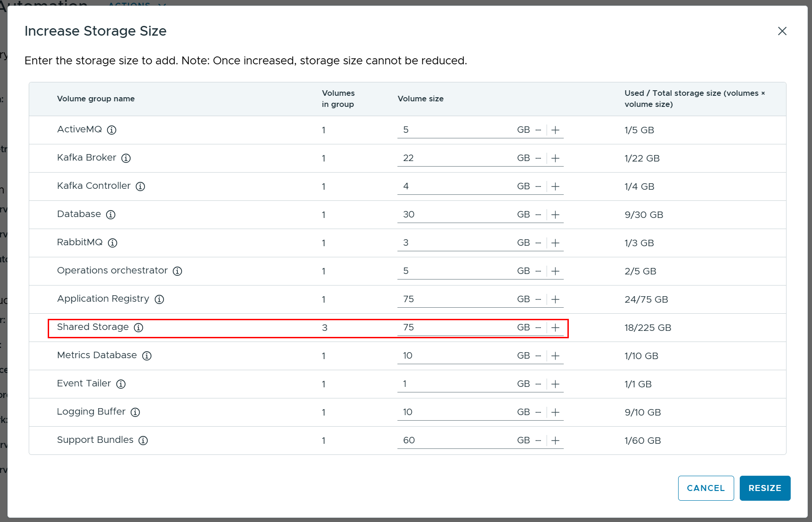
Task: Edit the Database volume size field
Action: 456,215
